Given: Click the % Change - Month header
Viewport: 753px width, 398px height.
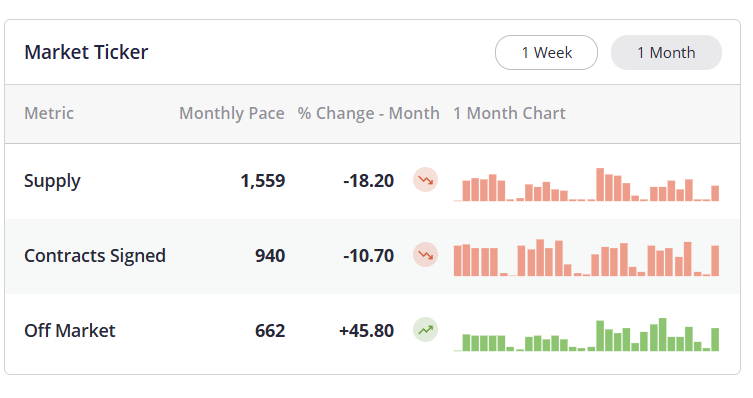Looking at the screenshot, I should click(368, 113).
